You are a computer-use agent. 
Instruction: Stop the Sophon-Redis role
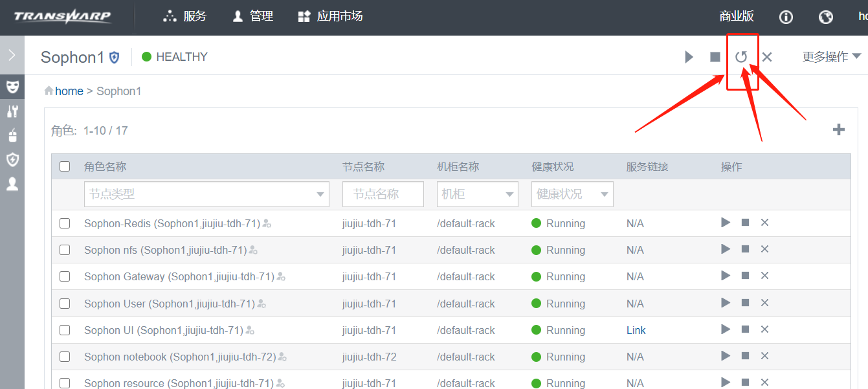tap(745, 223)
